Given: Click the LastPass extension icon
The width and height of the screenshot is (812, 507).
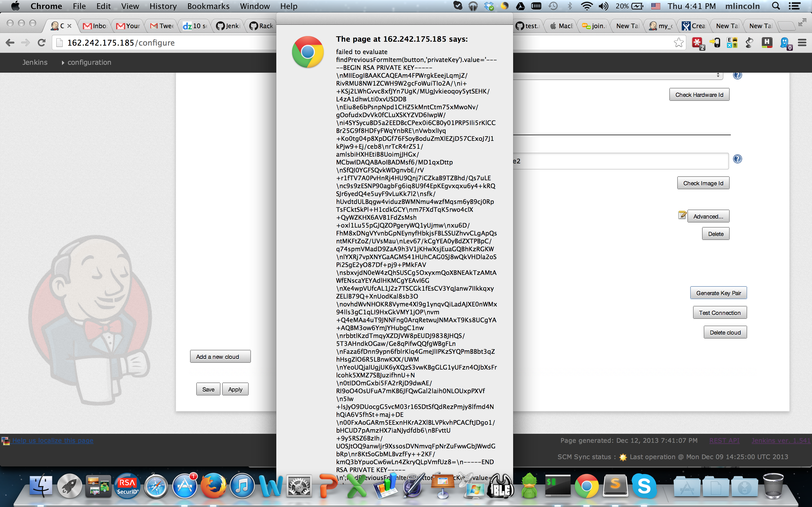Looking at the screenshot, I should coord(697,43).
